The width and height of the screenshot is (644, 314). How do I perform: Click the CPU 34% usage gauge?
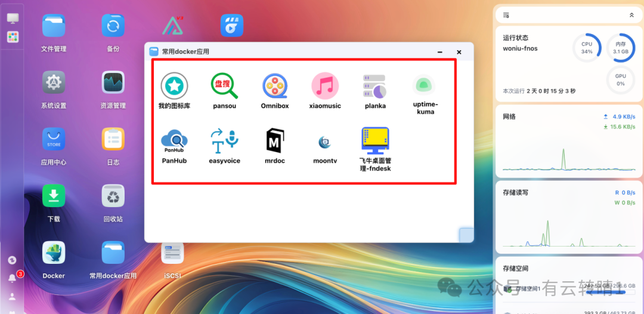coord(587,48)
